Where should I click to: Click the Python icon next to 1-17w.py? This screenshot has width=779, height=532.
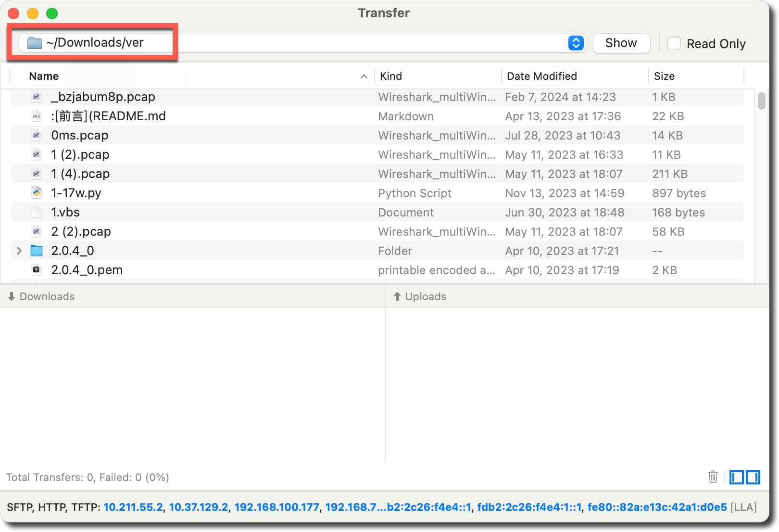(x=37, y=193)
